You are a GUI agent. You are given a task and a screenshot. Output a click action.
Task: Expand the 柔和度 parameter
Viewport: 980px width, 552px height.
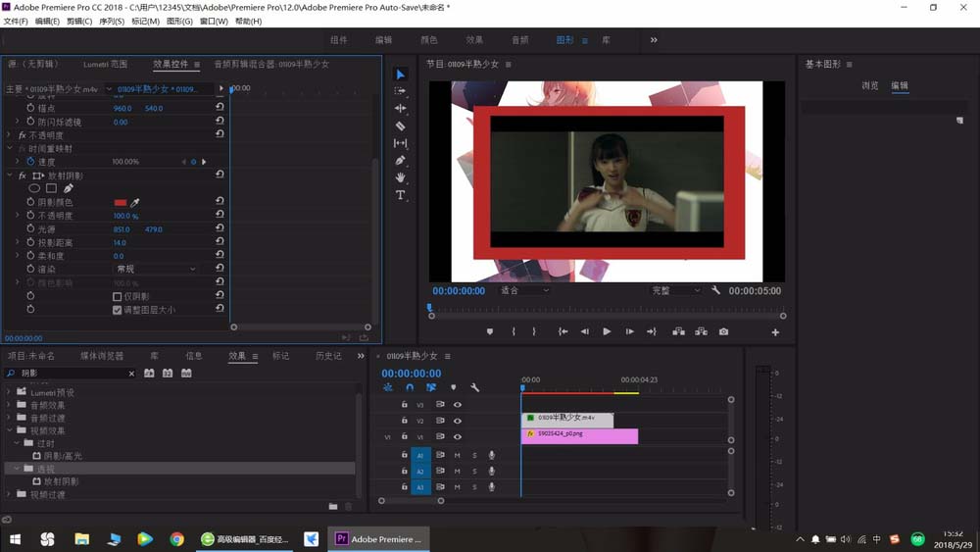coord(18,255)
